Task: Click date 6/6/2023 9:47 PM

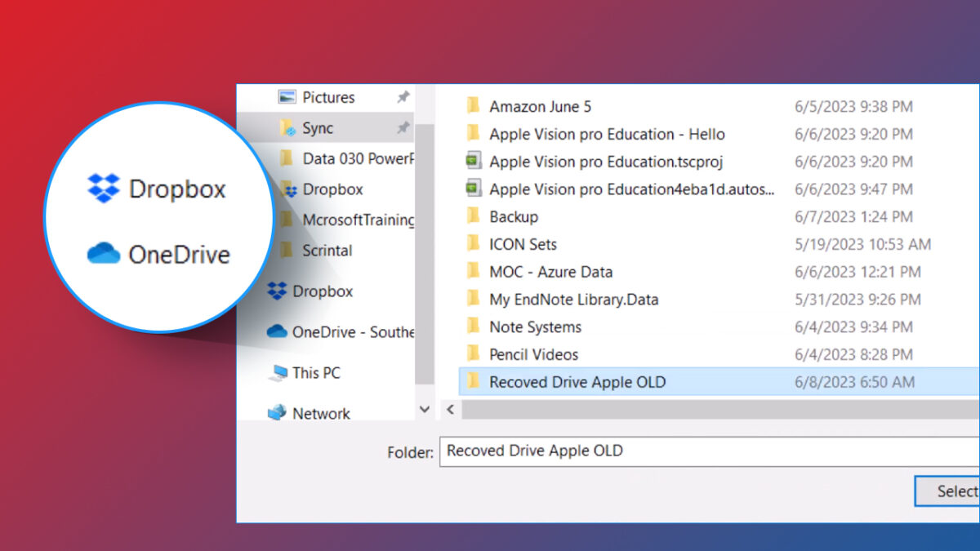Action: coord(853,189)
